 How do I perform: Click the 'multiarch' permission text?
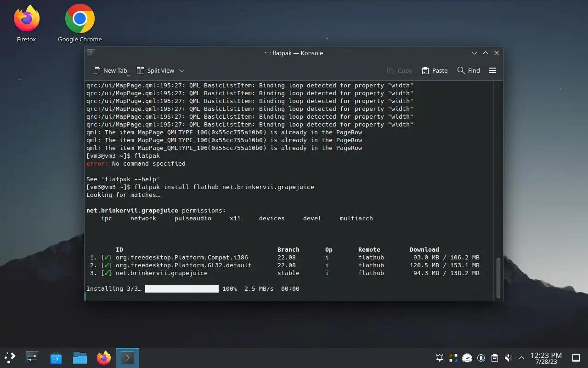(x=356, y=218)
